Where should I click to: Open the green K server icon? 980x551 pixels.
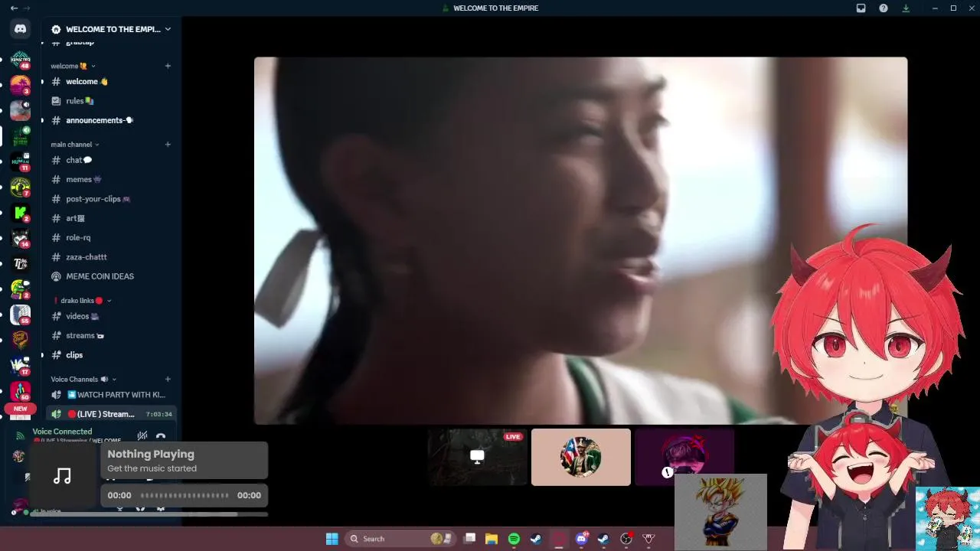point(20,213)
